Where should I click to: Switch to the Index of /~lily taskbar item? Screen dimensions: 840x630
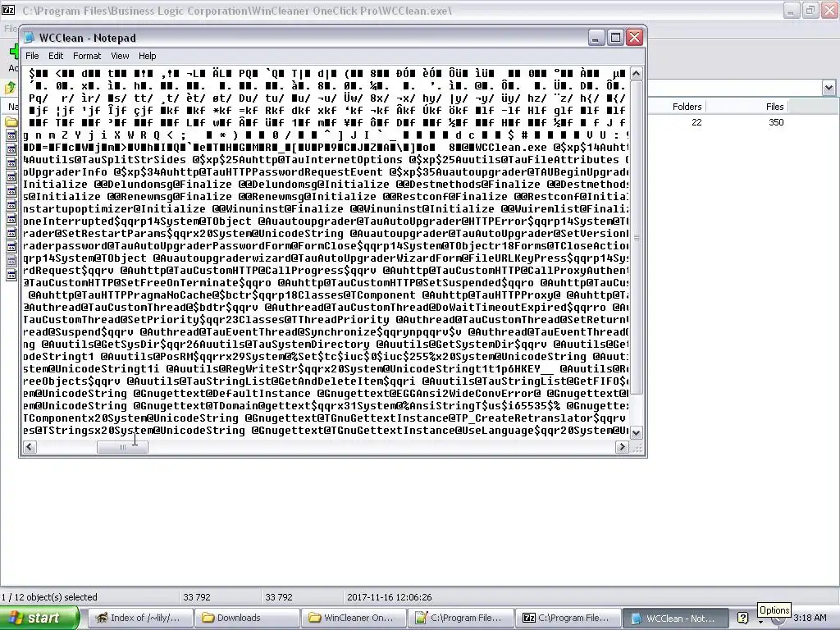[x=139, y=618]
